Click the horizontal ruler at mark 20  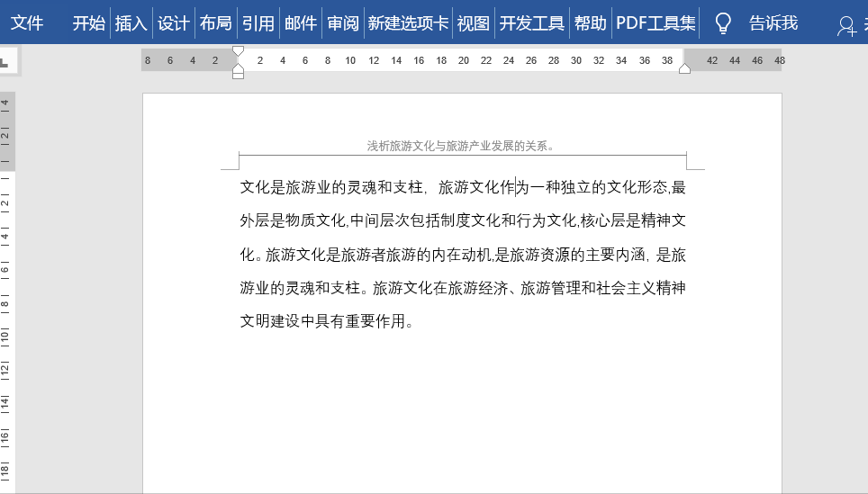pos(464,60)
